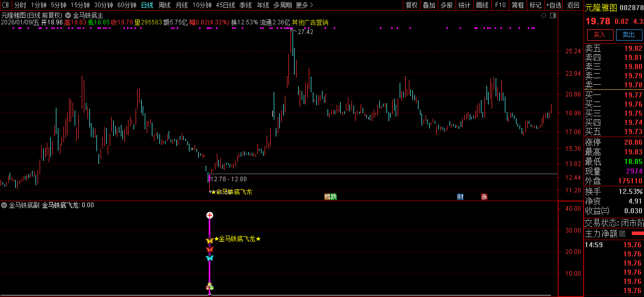Click the 27.42 high price label
Viewport: 644px width, 297px height.
click(305, 31)
